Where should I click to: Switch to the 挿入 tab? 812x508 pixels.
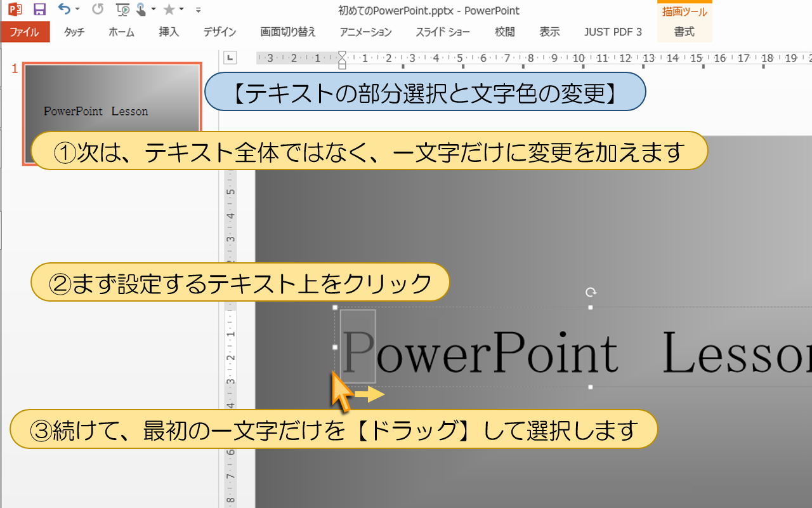coord(169,32)
